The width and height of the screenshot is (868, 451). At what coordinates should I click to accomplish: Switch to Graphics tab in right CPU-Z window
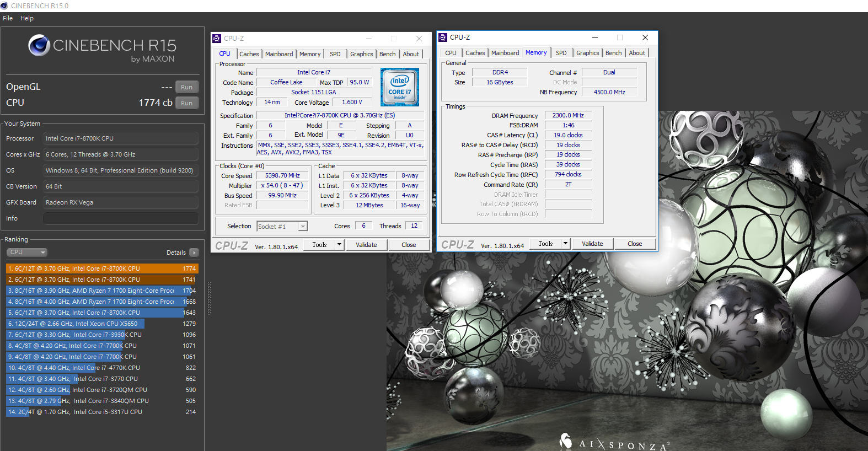[x=588, y=53]
